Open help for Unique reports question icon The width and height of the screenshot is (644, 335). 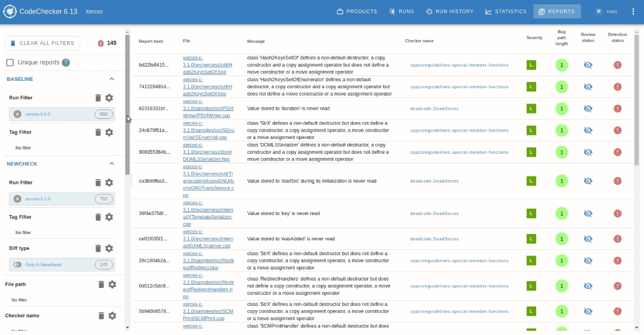(x=66, y=62)
